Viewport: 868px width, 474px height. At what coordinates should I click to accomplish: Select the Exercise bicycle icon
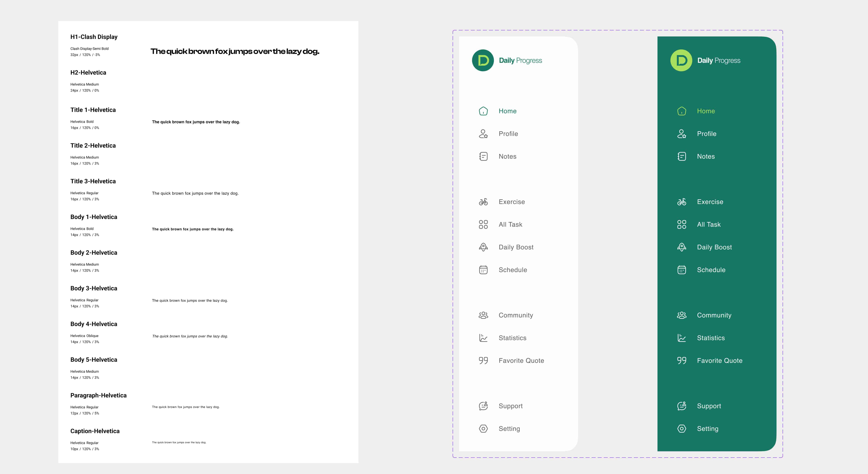(483, 201)
